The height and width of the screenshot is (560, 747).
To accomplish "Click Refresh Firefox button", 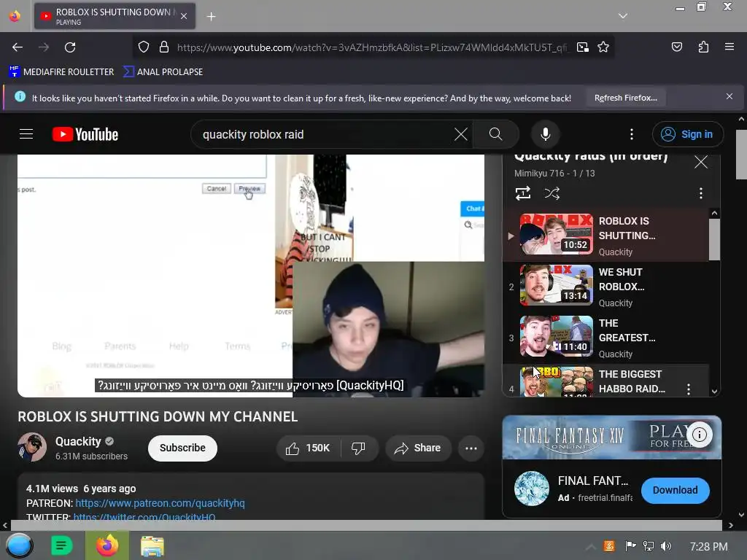I will pyautogui.click(x=625, y=98).
